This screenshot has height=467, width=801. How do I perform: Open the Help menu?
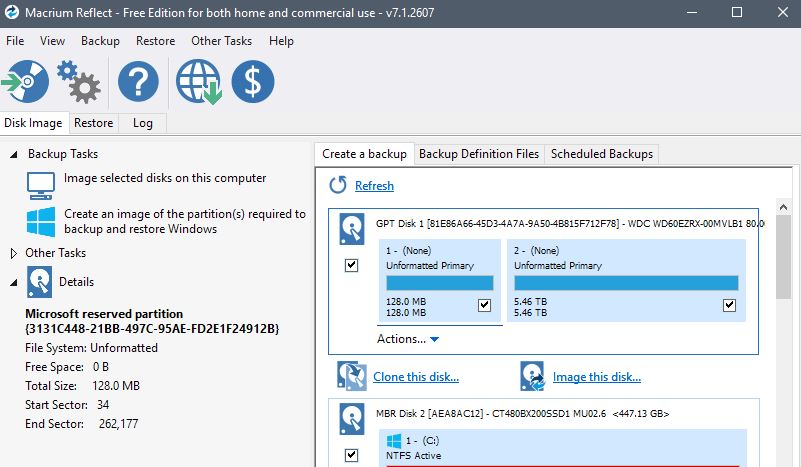coord(281,41)
